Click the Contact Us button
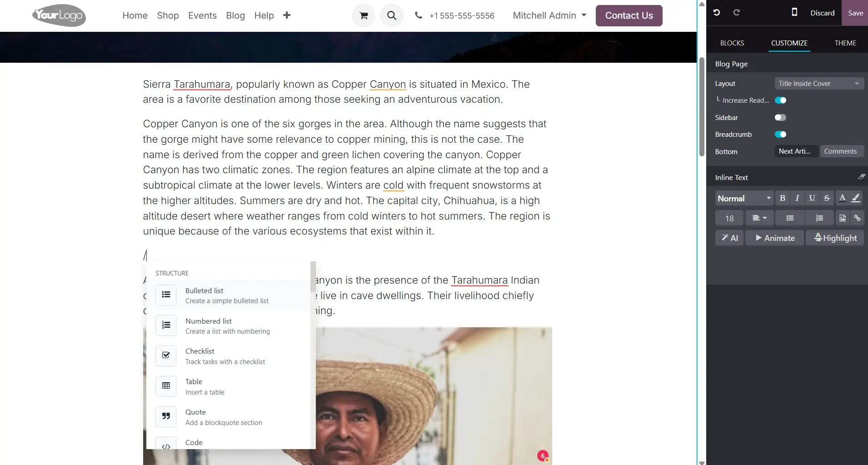This screenshot has width=868, height=465. 629,15
